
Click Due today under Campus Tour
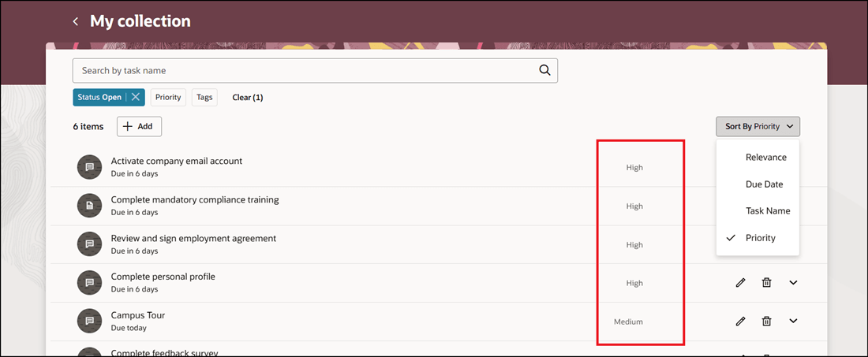point(129,328)
